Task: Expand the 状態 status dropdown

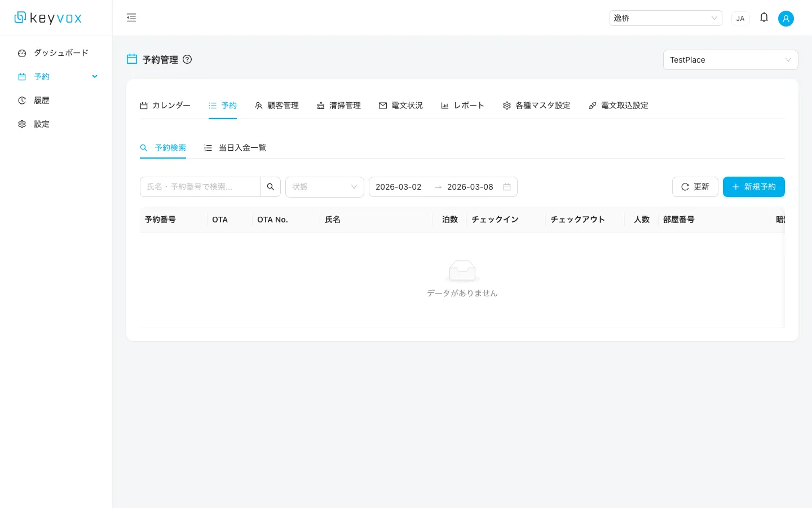Action: coord(325,187)
